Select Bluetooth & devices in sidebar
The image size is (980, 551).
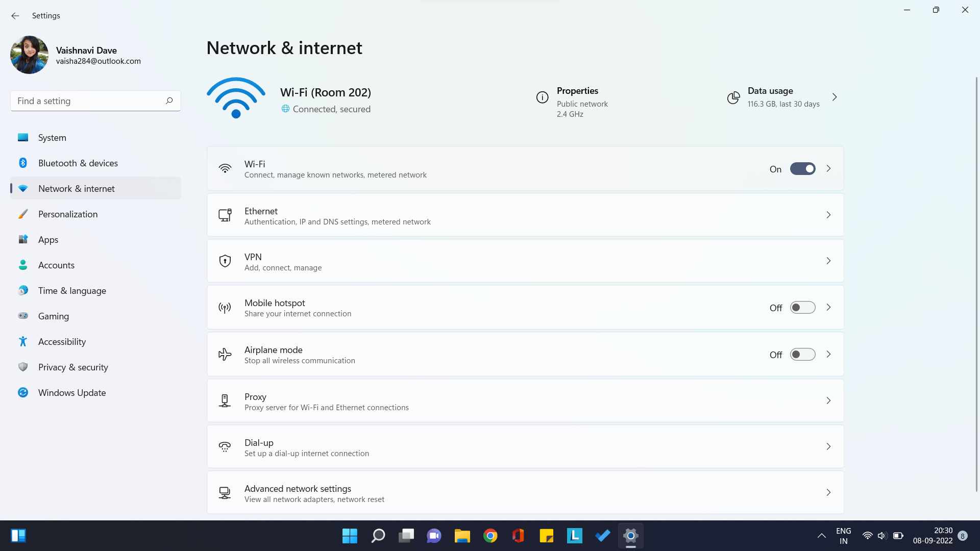coord(78,163)
